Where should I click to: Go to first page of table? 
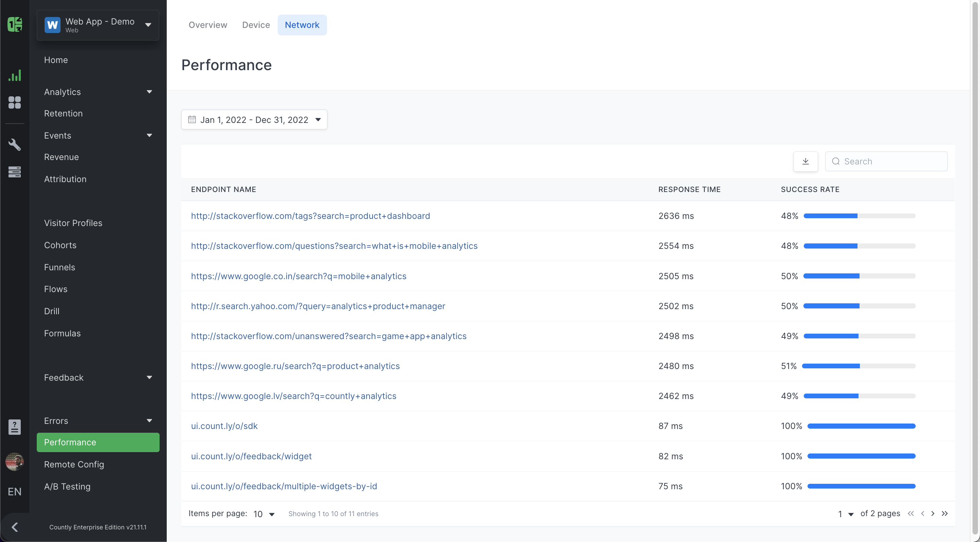click(x=910, y=513)
